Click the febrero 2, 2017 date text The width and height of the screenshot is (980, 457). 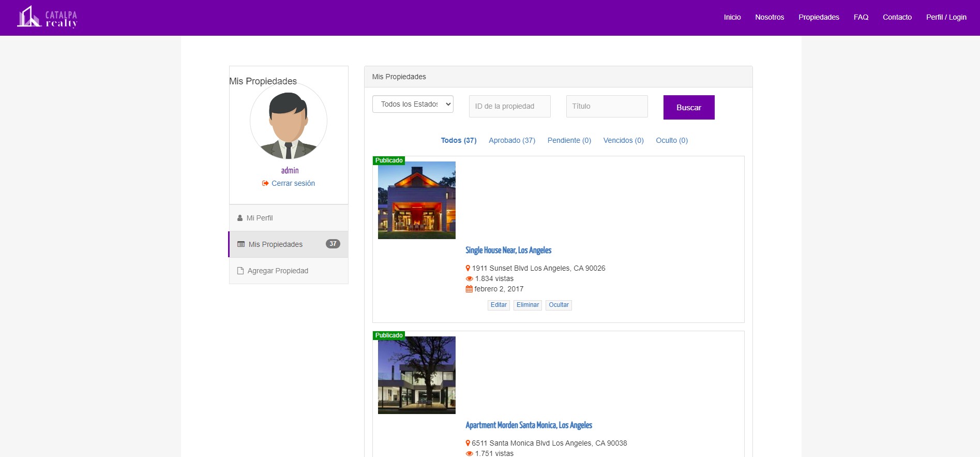click(x=499, y=289)
